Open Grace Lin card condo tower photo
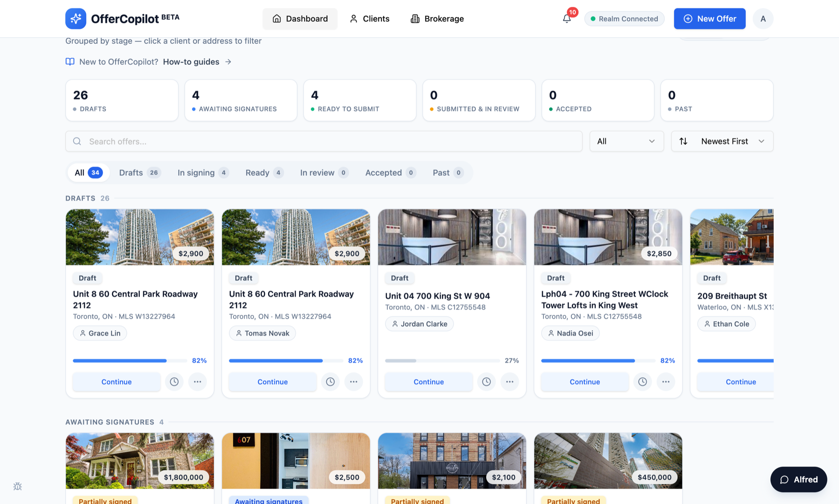 tap(140, 237)
